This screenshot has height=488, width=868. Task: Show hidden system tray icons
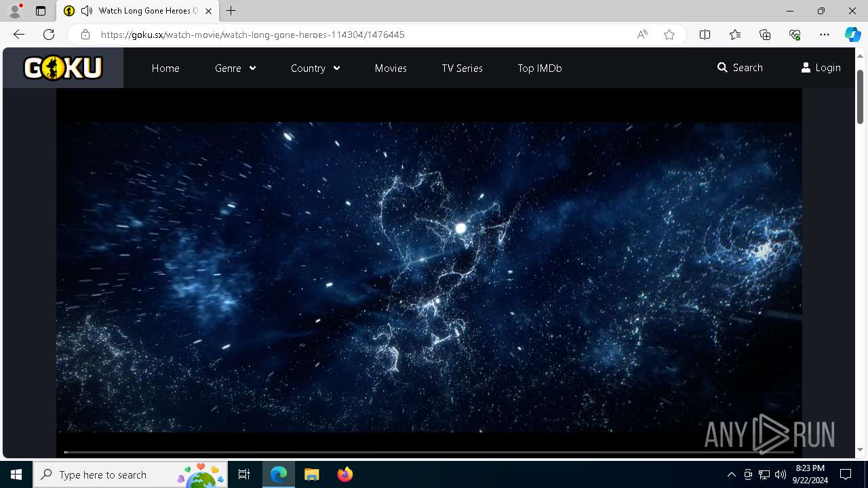[731, 474]
